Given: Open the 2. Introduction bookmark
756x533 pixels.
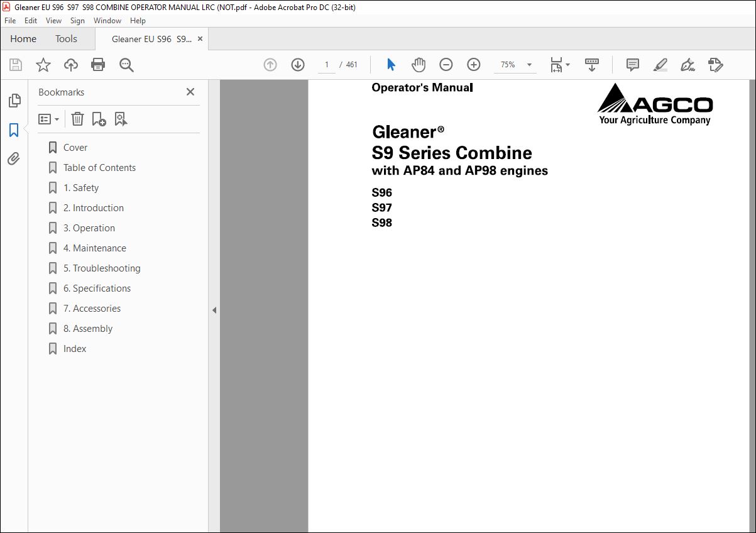Looking at the screenshot, I should tap(94, 208).
